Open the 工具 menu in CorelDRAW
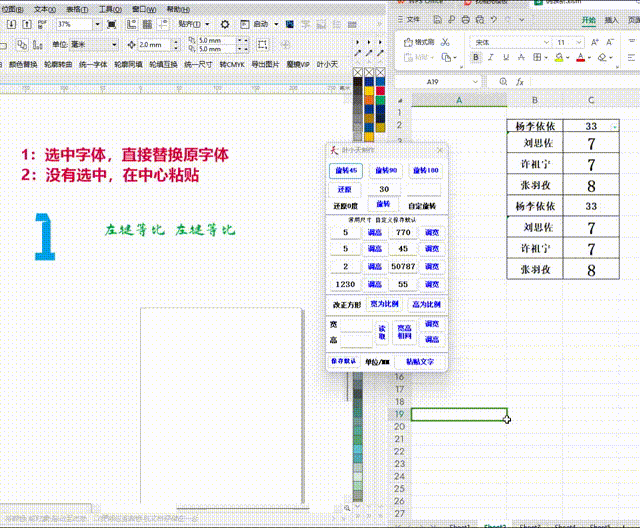Image resolution: width=640 pixels, height=528 pixels. (x=110, y=9)
